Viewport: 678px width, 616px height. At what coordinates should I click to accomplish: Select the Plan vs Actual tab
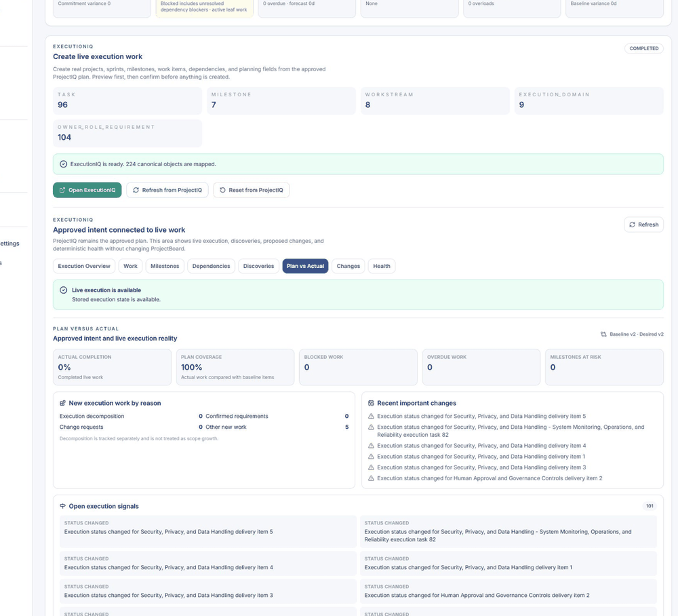305,266
